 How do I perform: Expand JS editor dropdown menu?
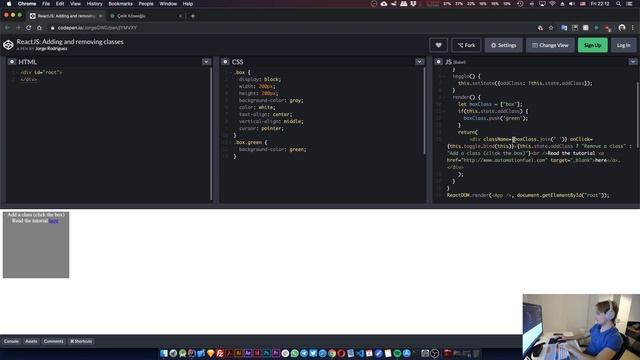(633, 62)
